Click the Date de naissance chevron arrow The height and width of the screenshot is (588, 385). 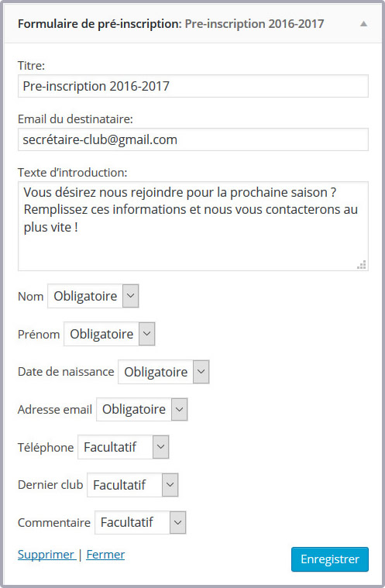(201, 372)
